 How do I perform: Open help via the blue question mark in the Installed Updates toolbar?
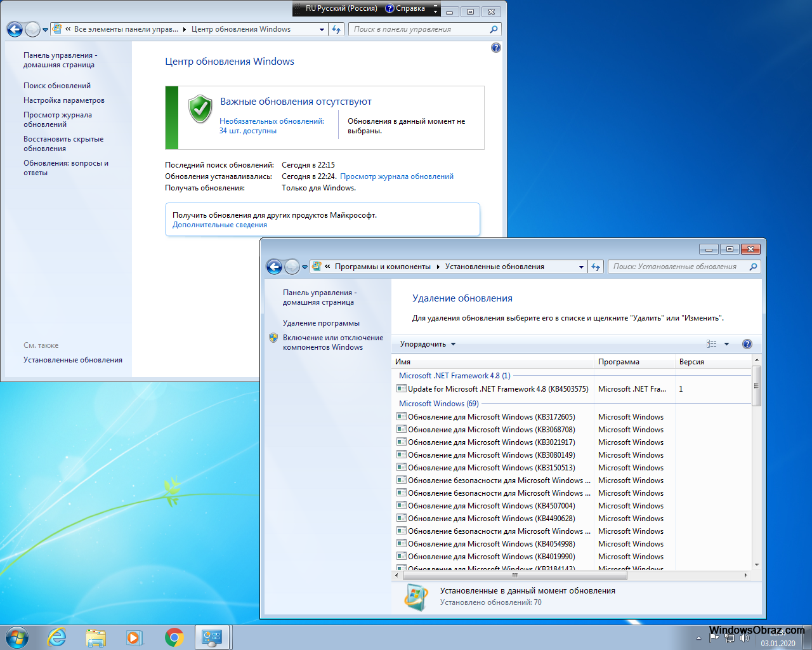[747, 344]
